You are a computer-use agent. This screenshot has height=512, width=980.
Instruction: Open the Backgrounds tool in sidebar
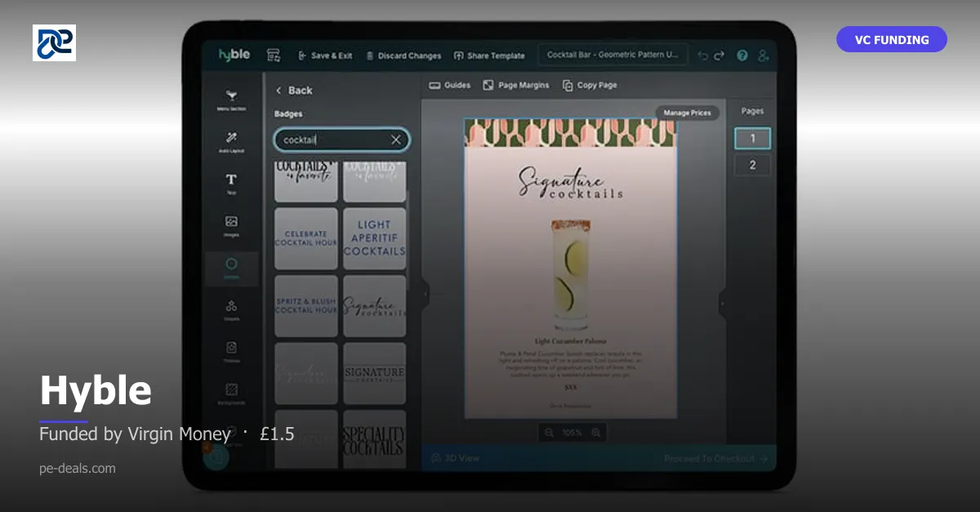(231, 394)
